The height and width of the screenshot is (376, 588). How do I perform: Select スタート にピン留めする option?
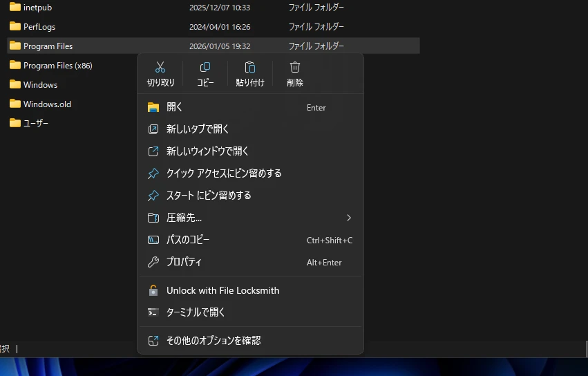click(209, 196)
